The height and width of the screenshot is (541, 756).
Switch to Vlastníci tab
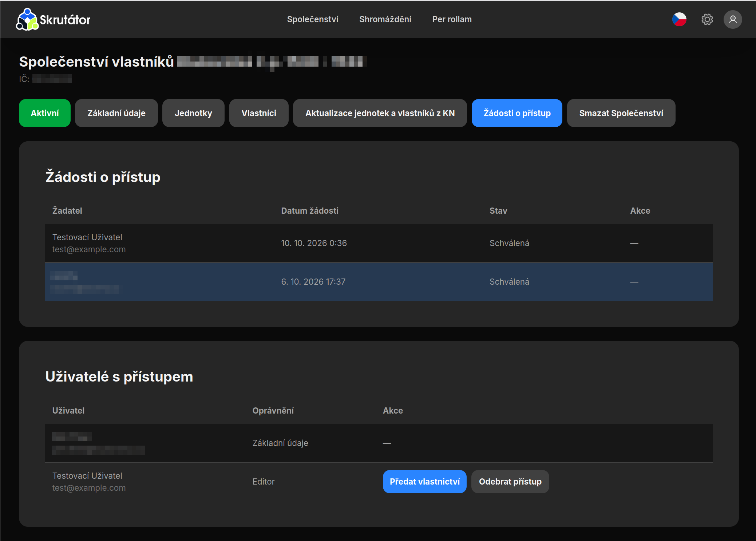(x=259, y=113)
